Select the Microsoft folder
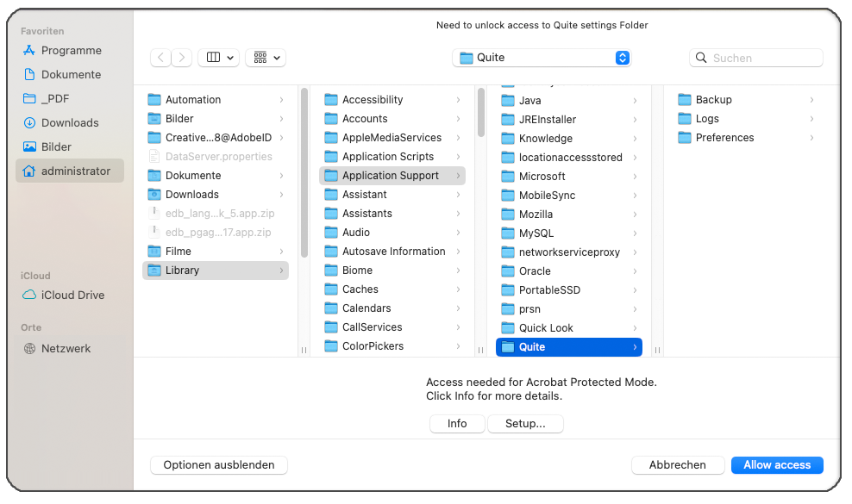This screenshot has height=504, width=852. (569, 177)
